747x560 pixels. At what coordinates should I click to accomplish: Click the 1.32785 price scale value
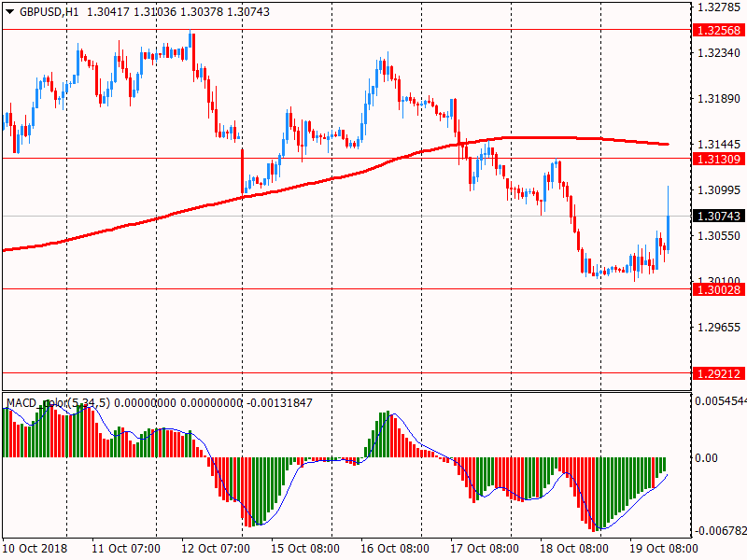[719, 7]
